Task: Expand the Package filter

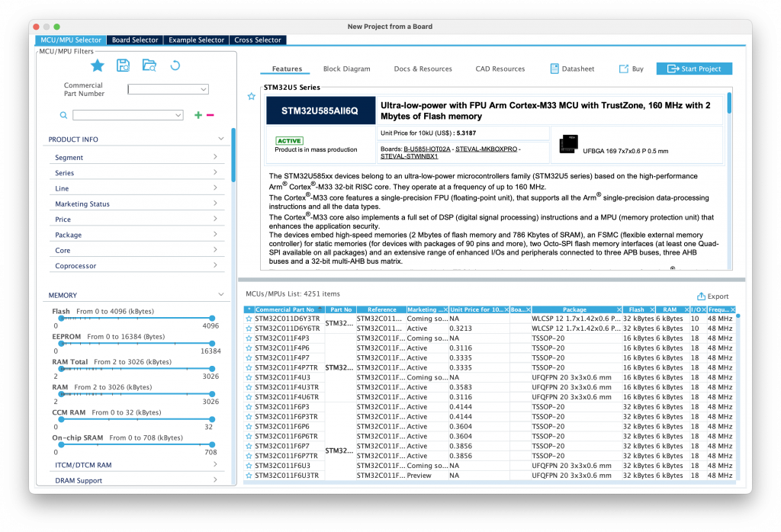Action: [x=215, y=234]
